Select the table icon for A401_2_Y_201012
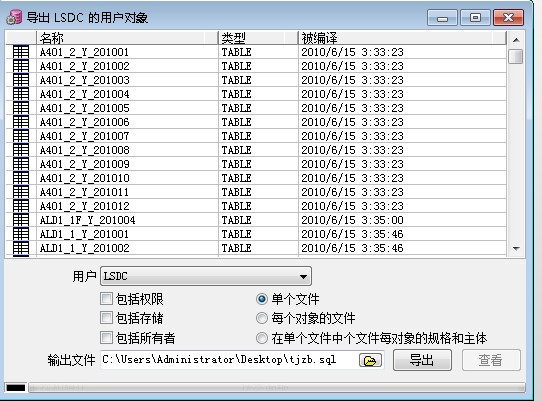This screenshot has width=542, height=401. (21, 206)
